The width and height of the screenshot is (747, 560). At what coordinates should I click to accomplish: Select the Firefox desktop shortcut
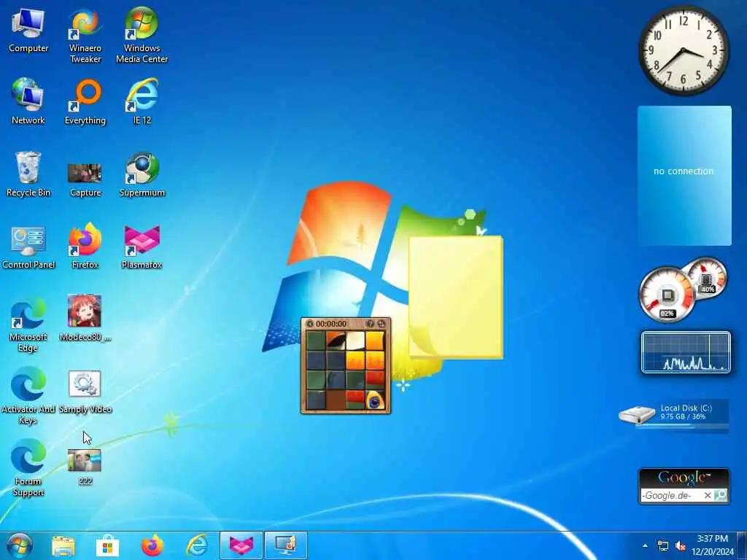point(85,246)
